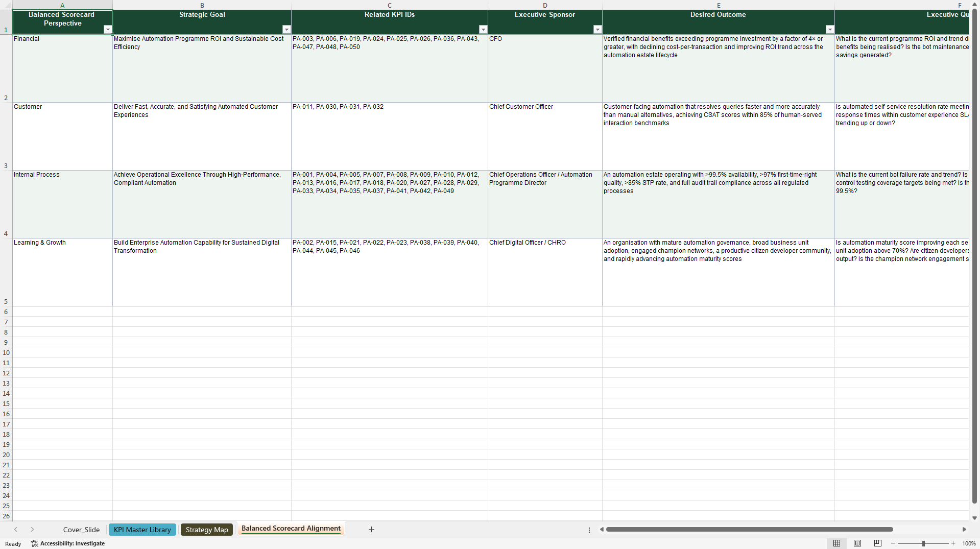This screenshot has width=980, height=549.
Task: Click the horizontal scrollbar thumb
Action: (x=750, y=529)
